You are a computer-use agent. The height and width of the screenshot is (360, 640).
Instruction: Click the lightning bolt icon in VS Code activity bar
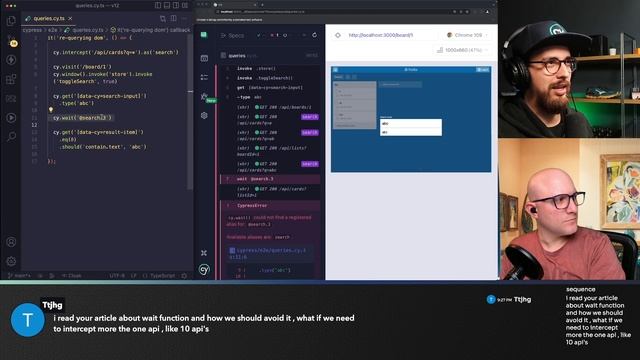coord(11,60)
